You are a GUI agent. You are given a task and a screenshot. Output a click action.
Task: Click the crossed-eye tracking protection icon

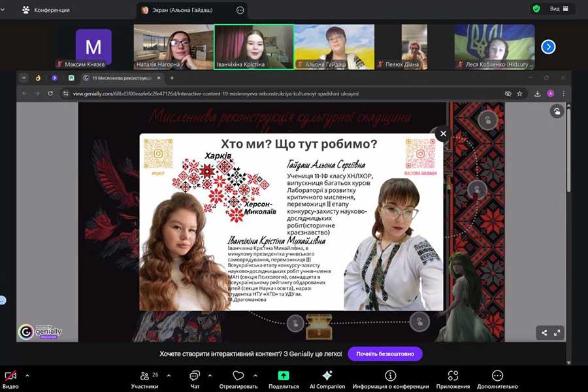click(x=508, y=94)
